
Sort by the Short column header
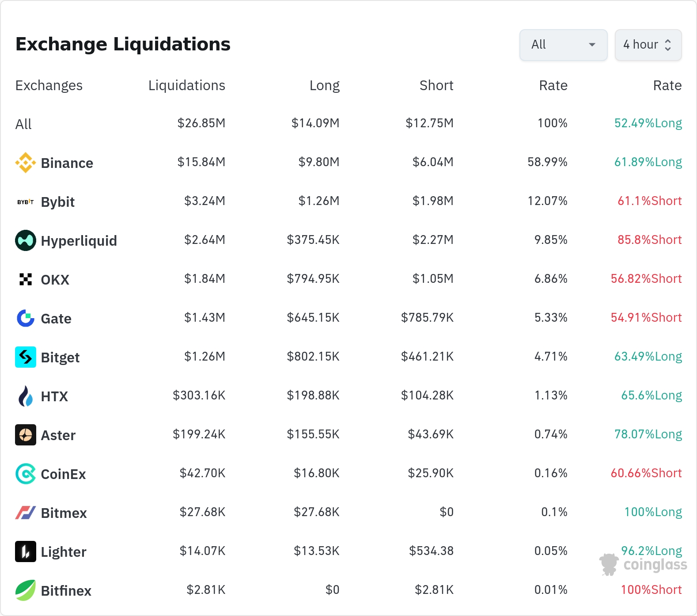[436, 85]
